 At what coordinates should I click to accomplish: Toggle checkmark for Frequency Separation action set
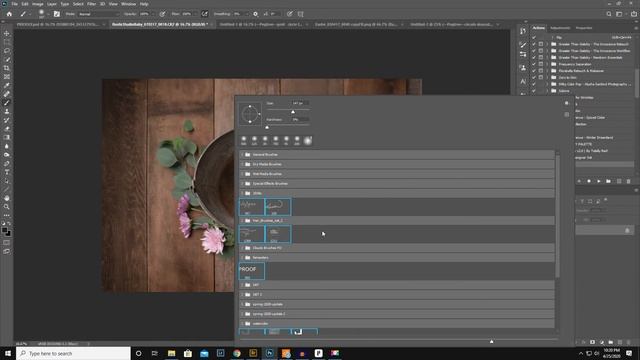[x=534, y=64]
